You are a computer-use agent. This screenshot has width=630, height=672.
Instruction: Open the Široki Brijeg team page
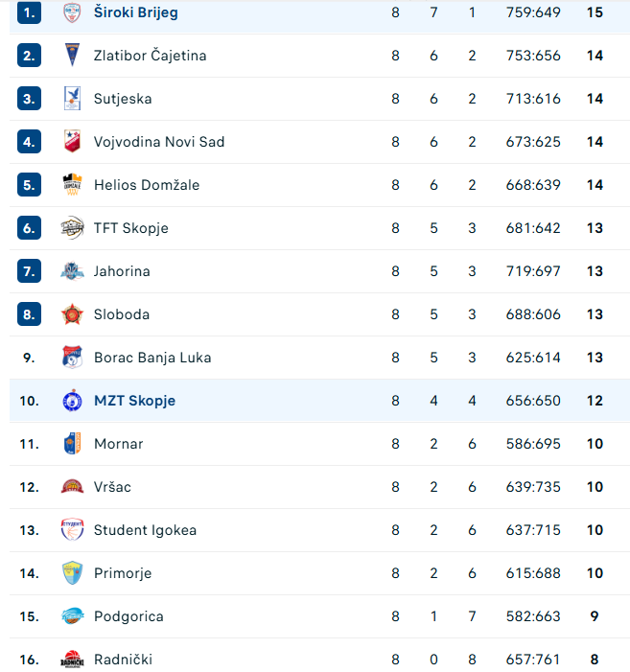click(x=135, y=12)
